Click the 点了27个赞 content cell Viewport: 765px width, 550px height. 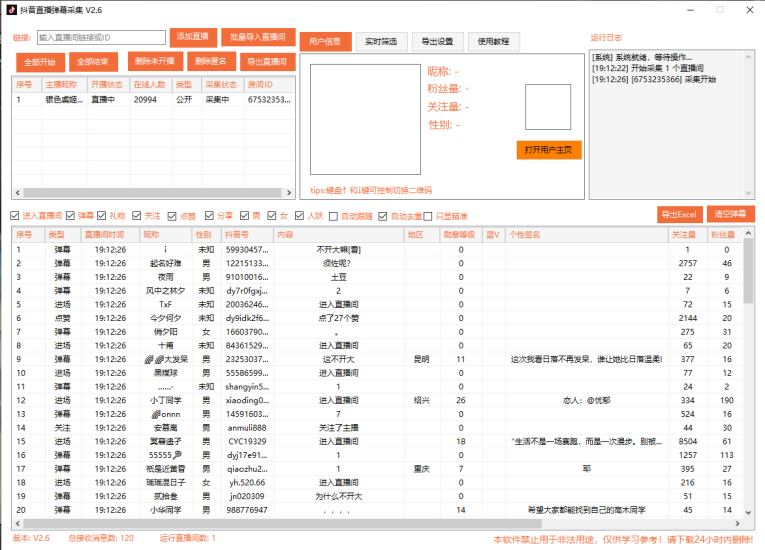tap(339, 318)
